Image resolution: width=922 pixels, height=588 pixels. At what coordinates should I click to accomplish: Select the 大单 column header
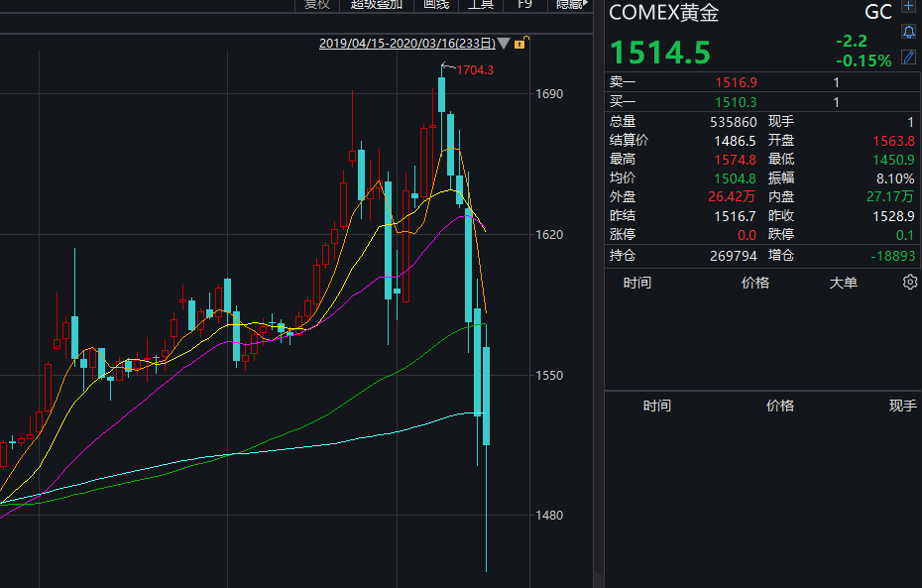pos(843,283)
